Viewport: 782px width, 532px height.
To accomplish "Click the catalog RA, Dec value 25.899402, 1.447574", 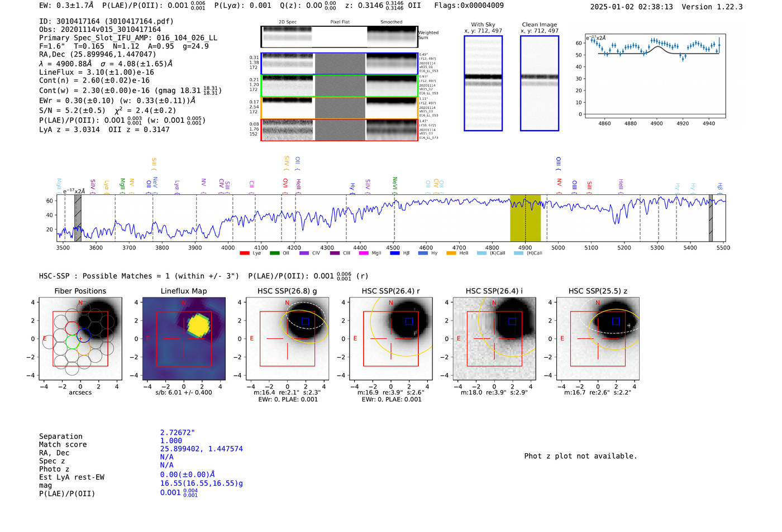I will pos(202,449).
